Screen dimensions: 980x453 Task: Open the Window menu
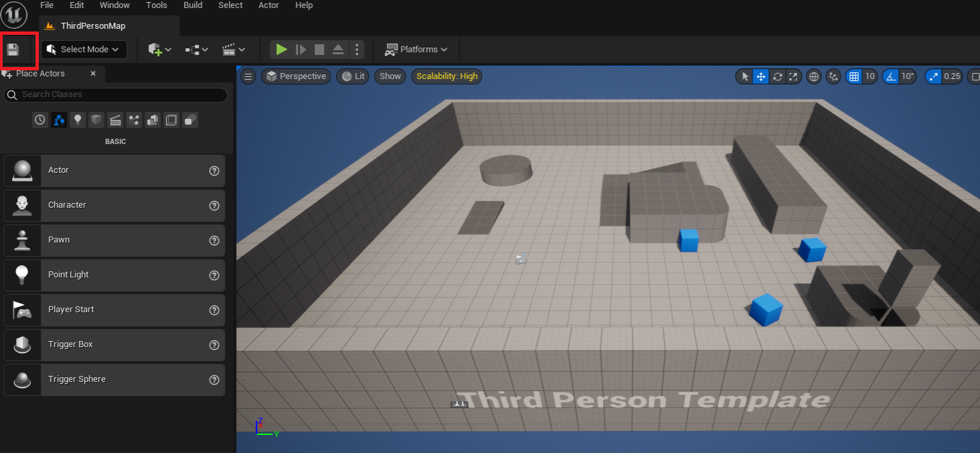(114, 5)
